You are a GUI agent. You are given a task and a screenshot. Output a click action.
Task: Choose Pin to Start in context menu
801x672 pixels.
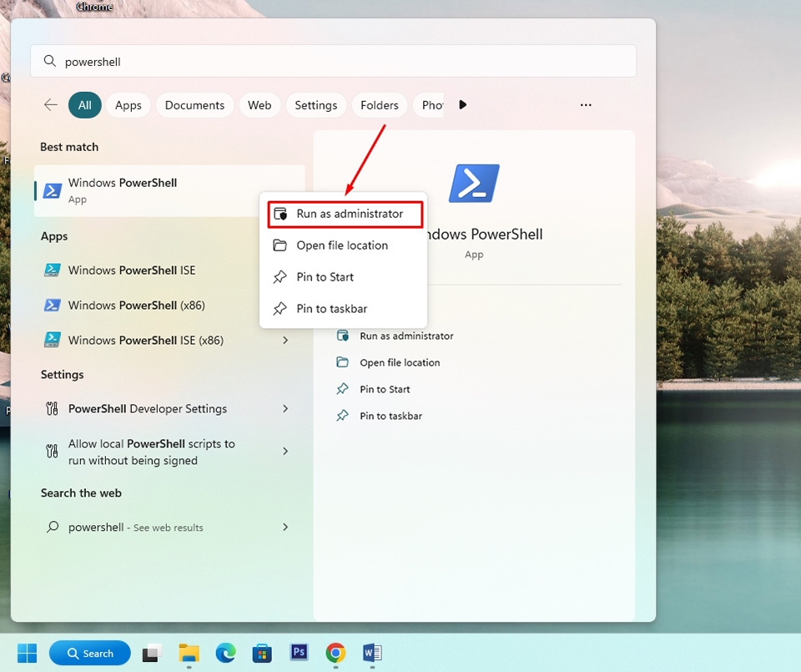click(x=343, y=277)
